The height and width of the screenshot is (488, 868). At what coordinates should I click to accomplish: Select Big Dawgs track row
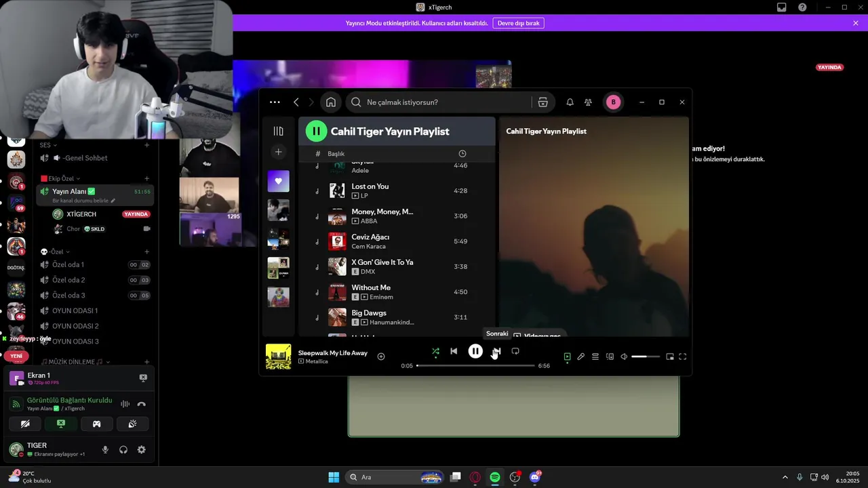(397, 317)
